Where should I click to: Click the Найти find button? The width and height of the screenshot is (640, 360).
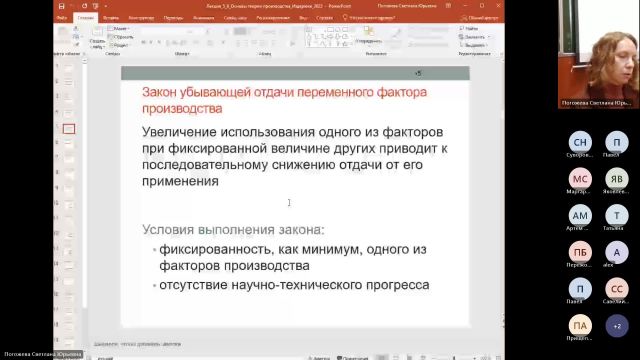tap(469, 29)
